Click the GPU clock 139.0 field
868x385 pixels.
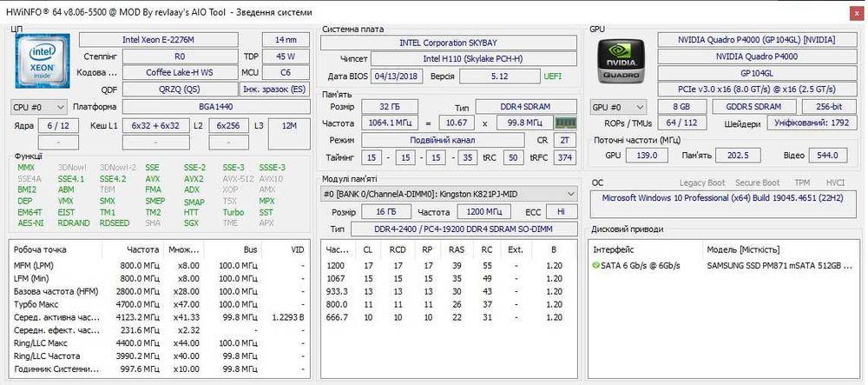coord(649,156)
